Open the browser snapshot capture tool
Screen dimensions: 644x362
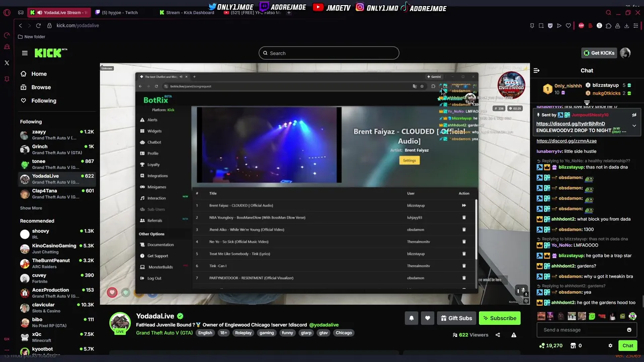(541, 26)
